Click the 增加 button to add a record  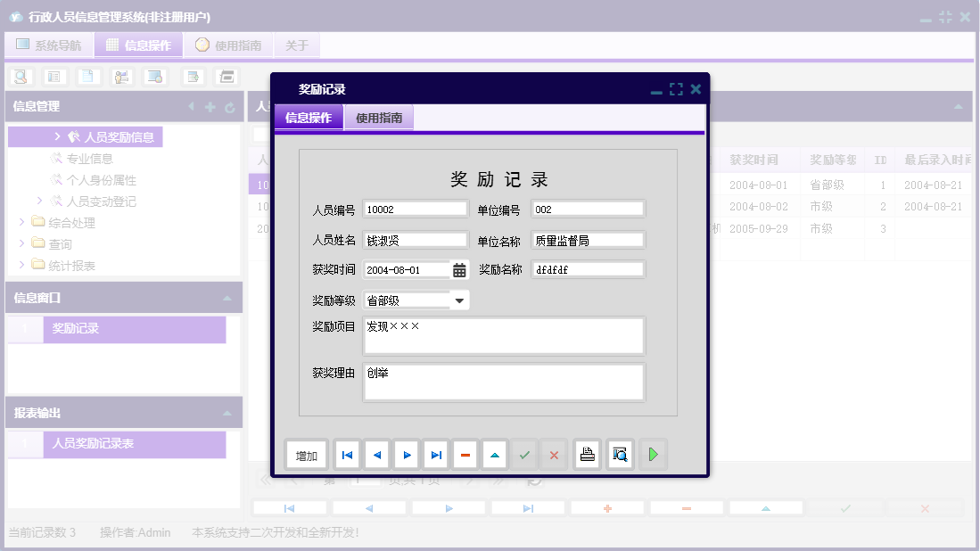pyautogui.click(x=306, y=454)
